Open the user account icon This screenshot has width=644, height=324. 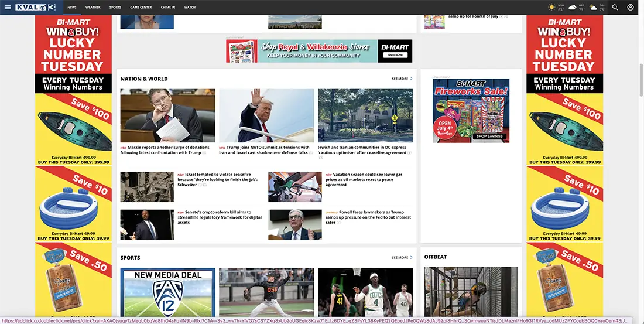[631, 8]
